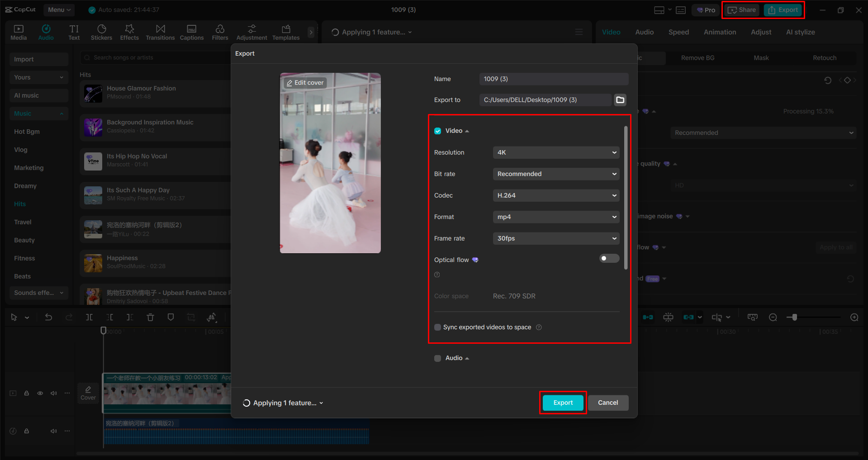Check the Sync exported videos to space checkbox
This screenshot has width=868, height=460.
point(437,327)
